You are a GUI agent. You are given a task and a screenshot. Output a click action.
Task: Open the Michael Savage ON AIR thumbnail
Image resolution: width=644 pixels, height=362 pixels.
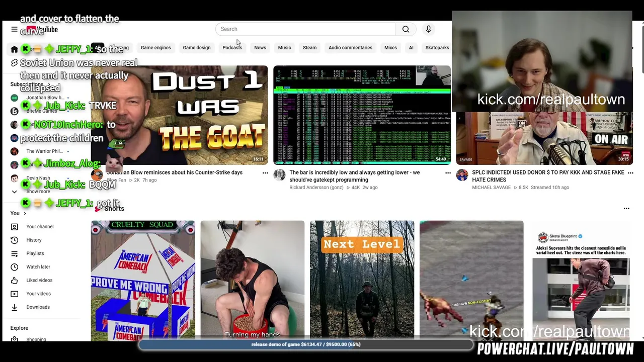coord(544,138)
